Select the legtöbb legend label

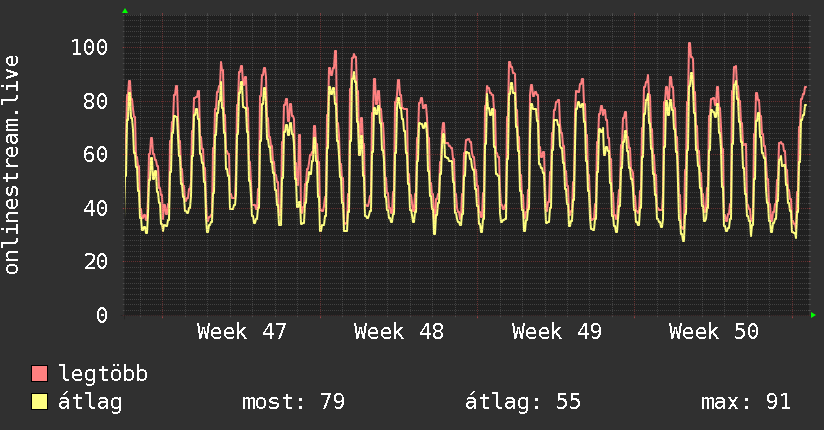point(103,374)
